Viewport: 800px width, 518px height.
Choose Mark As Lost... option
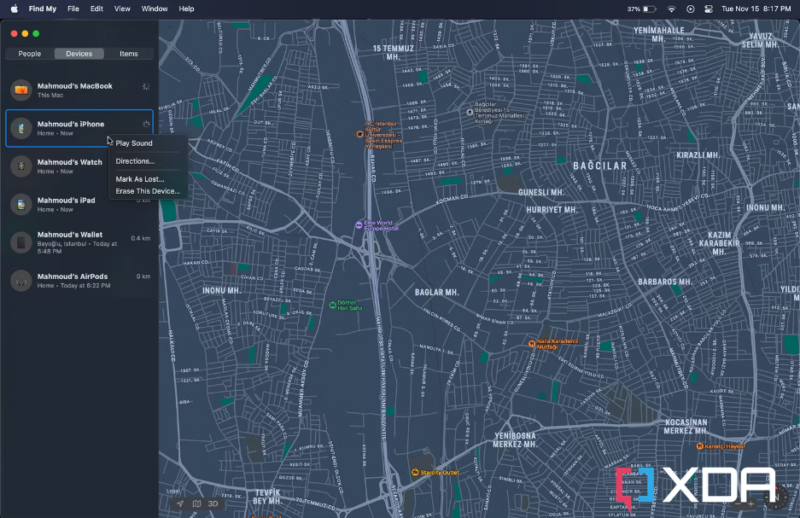pos(140,179)
